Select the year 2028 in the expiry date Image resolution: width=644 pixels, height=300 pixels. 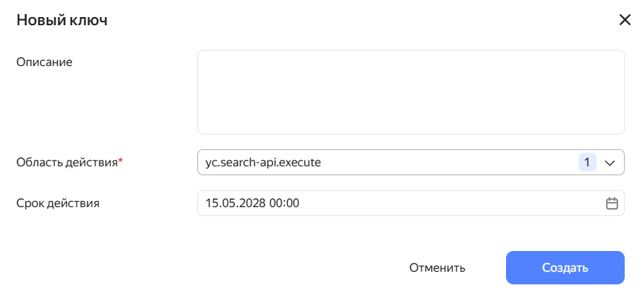(x=251, y=203)
